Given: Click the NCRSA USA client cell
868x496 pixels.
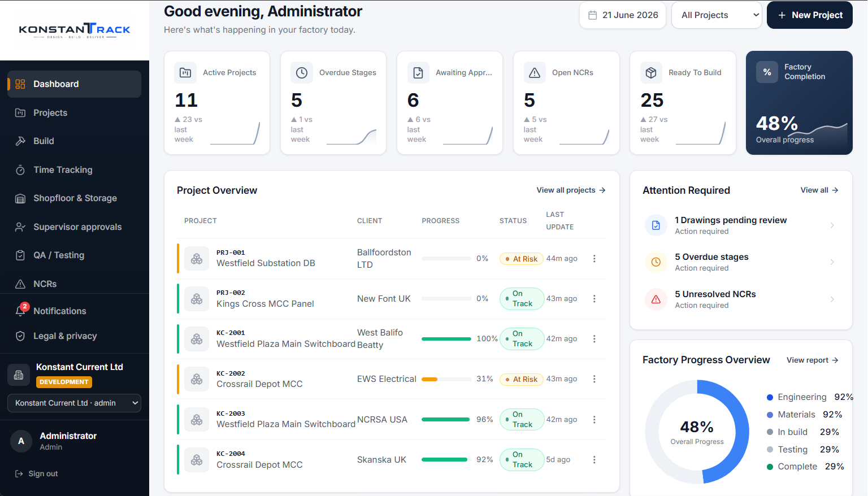Looking at the screenshot, I should 382,420.
